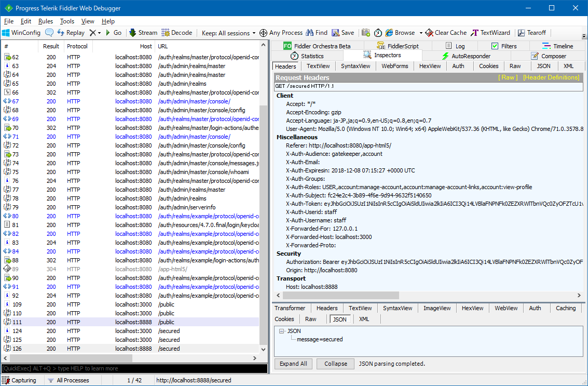Image resolution: width=588 pixels, height=386 pixels.
Task: Toggle Capturing in the status bar
Action: 20,380
